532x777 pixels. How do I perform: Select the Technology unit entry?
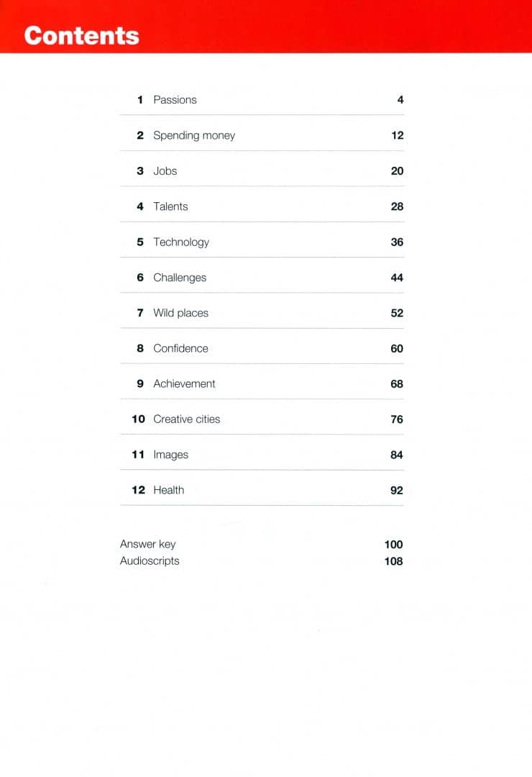[x=181, y=242]
